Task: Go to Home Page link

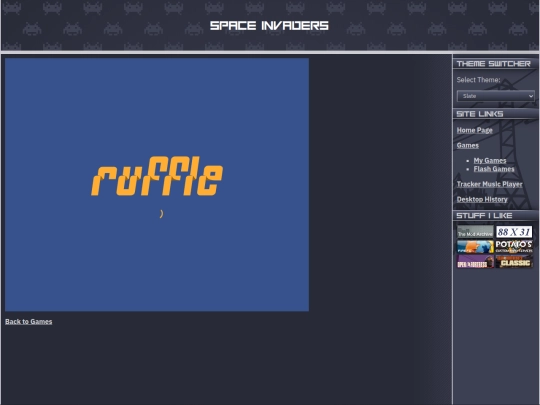Action: (x=474, y=130)
